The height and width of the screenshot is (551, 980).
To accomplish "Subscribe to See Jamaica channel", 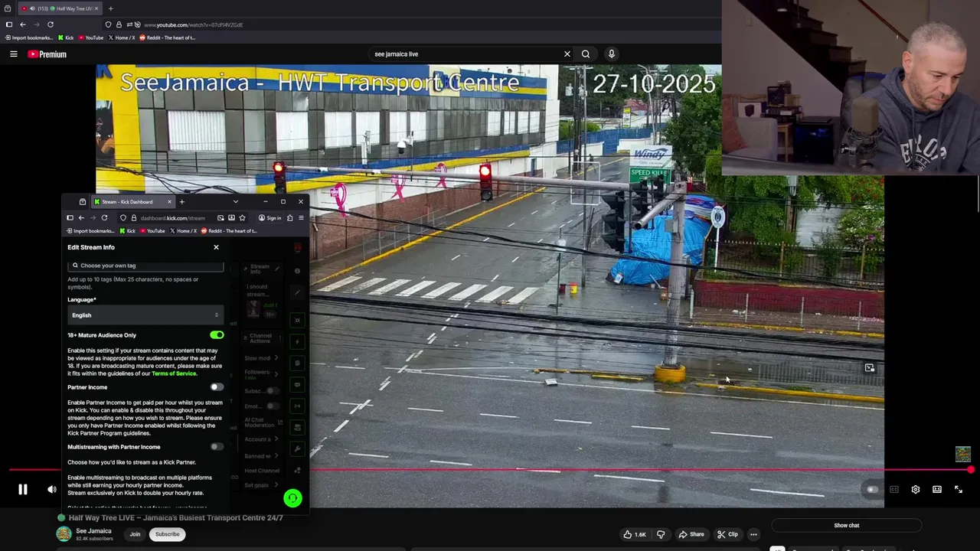I will pyautogui.click(x=167, y=534).
